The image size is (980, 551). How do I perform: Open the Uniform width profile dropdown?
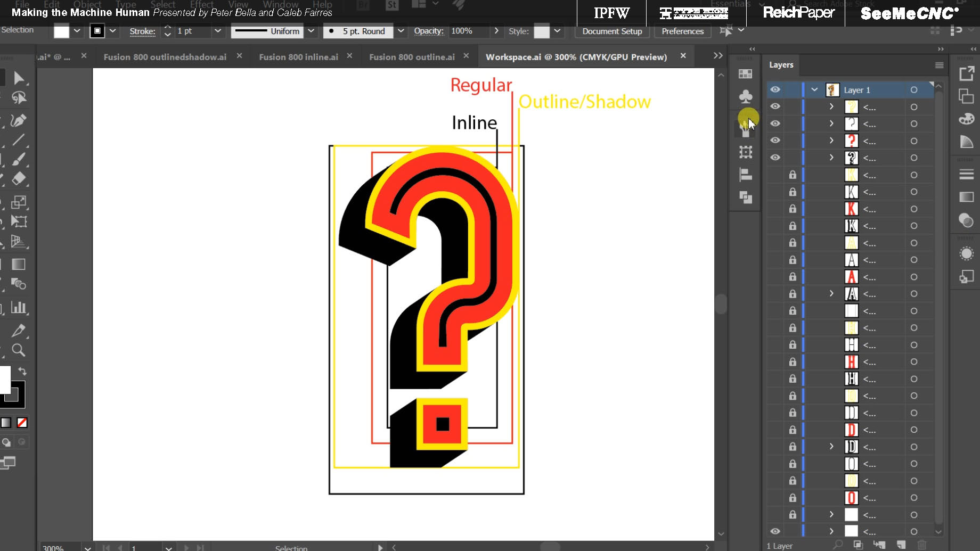(x=312, y=31)
